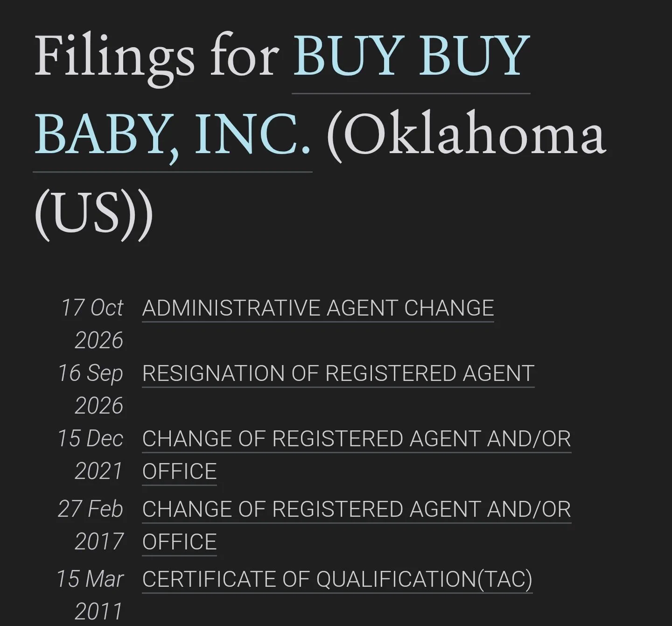
Task: Click the 15 Dec 2021 filing date
Action: tap(91, 455)
